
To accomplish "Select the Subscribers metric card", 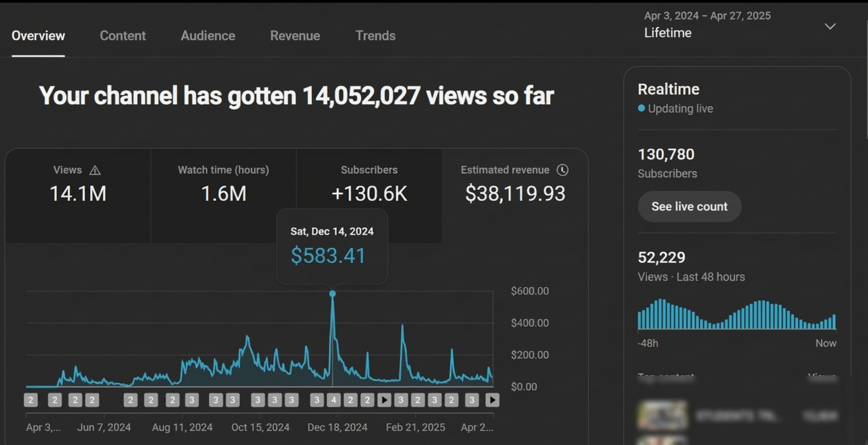I will point(369,196).
